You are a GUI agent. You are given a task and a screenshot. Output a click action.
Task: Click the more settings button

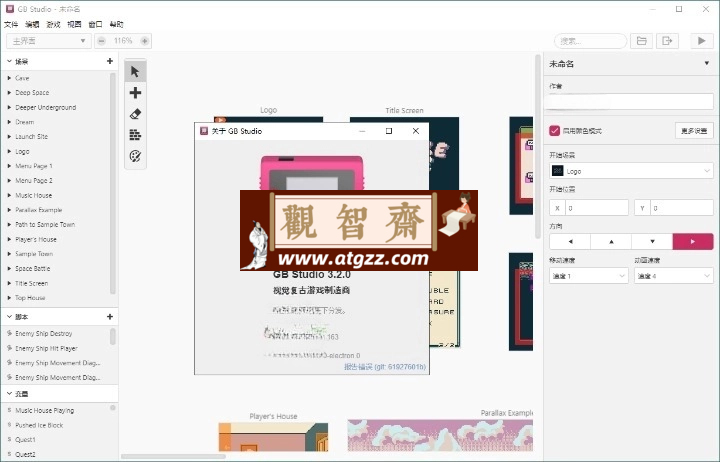pyautogui.click(x=694, y=131)
